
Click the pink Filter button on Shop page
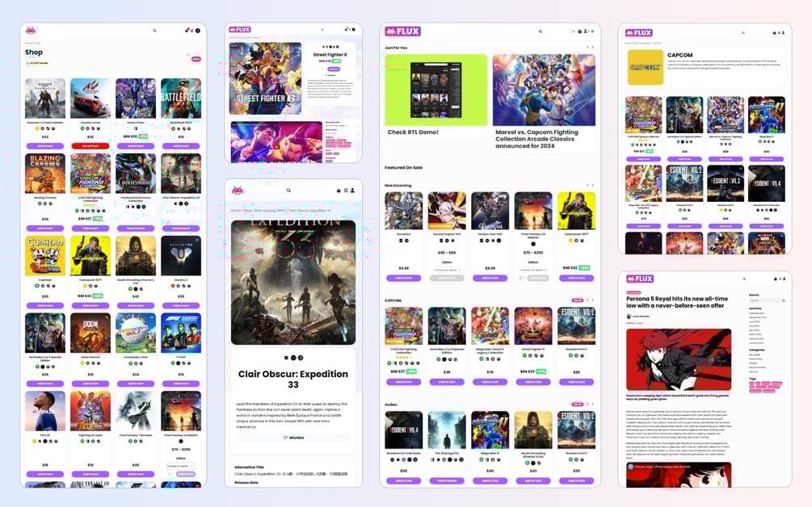[x=196, y=59]
